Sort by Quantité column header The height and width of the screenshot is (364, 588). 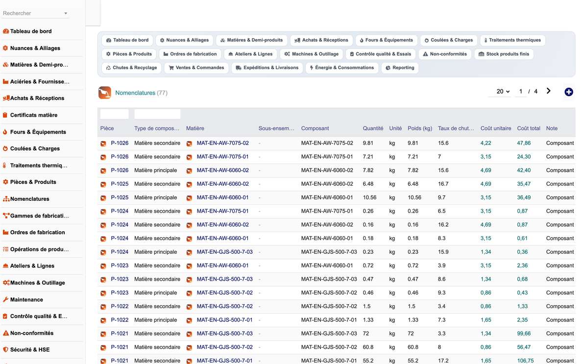[373, 128]
